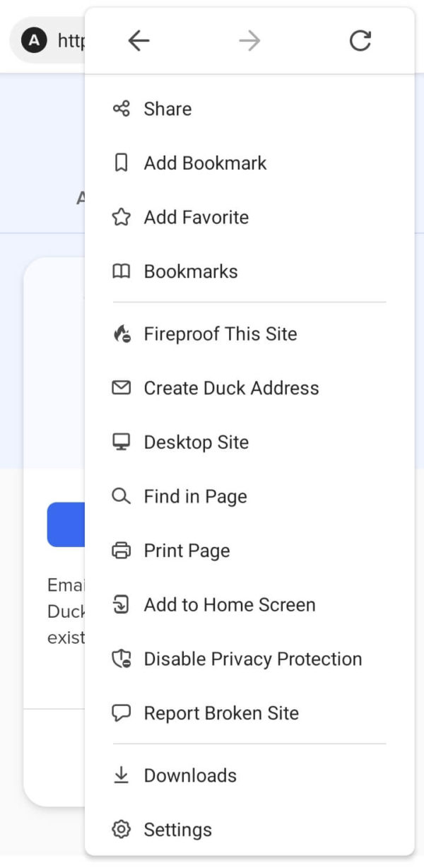The height and width of the screenshot is (868, 424).
Task: Navigate back with the left arrow
Action: (139, 40)
